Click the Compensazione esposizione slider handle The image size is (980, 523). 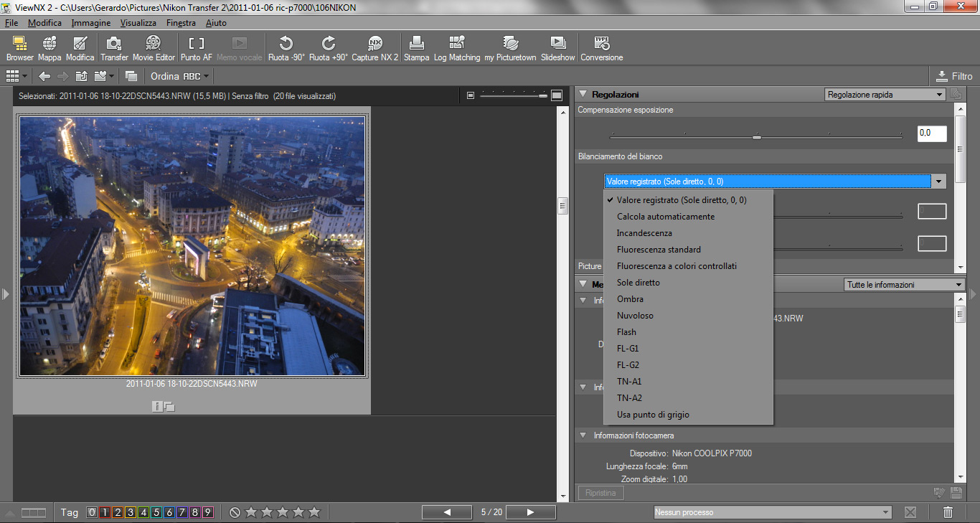756,136
